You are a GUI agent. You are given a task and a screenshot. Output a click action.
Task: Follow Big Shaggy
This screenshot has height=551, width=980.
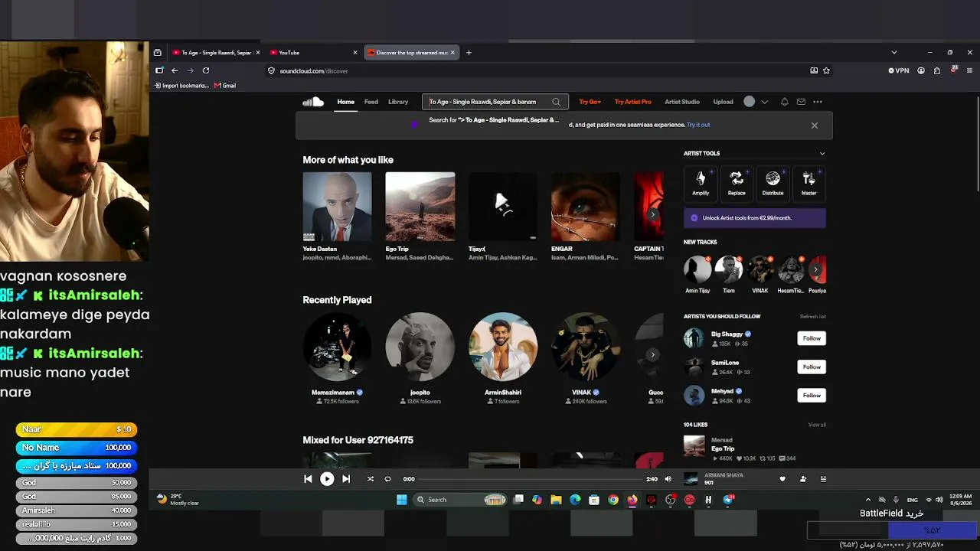click(x=812, y=338)
